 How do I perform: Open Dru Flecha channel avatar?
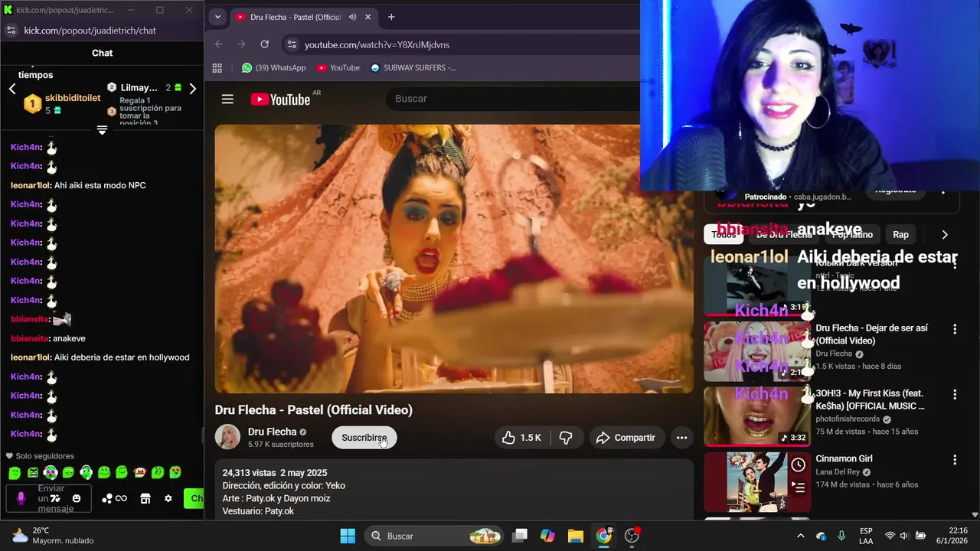pos(227,437)
